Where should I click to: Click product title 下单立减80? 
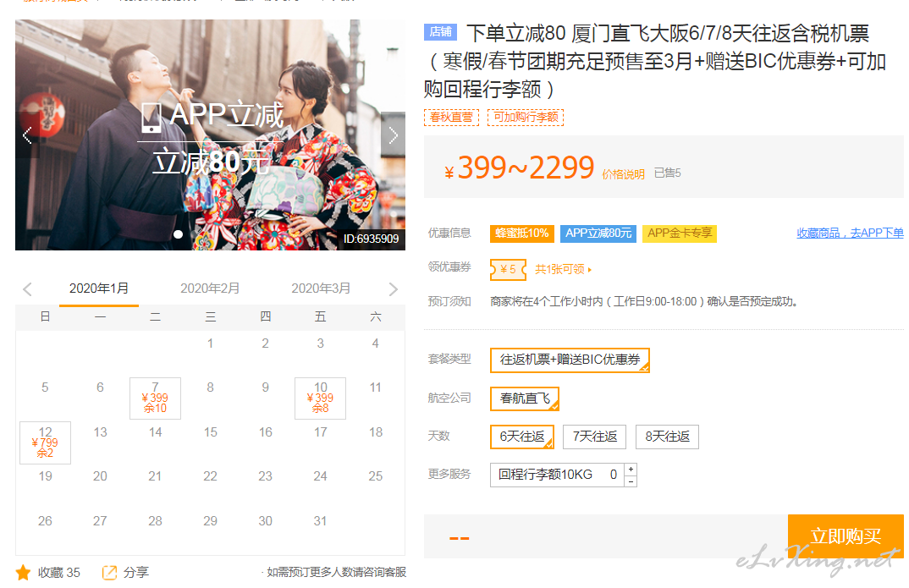(655, 61)
